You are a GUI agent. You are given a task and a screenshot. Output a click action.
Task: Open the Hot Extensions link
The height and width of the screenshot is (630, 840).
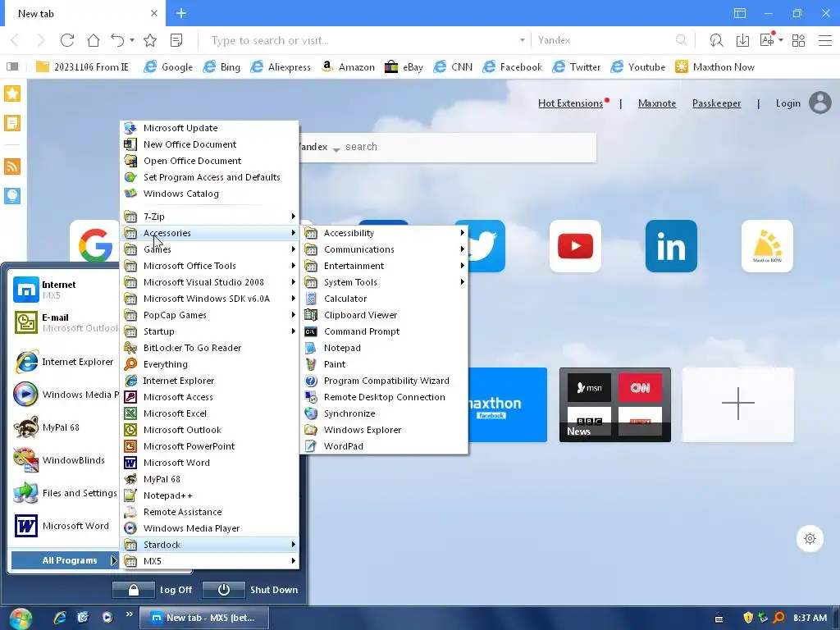pos(570,103)
